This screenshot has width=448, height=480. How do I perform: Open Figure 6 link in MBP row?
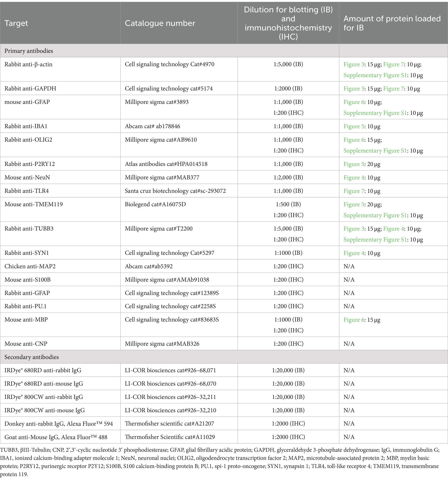pyautogui.click(x=354, y=320)
